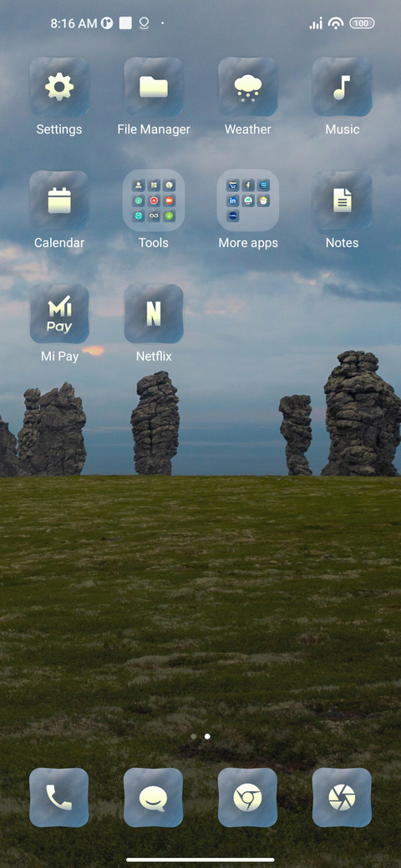Tap the Wi-Fi status icon
Viewport: 401px width, 868px height.
(336, 23)
